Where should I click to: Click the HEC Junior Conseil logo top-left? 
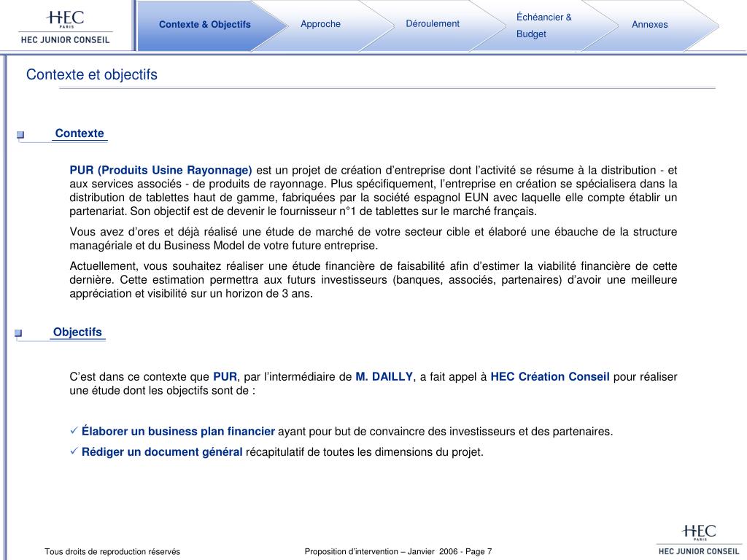[x=65, y=27]
